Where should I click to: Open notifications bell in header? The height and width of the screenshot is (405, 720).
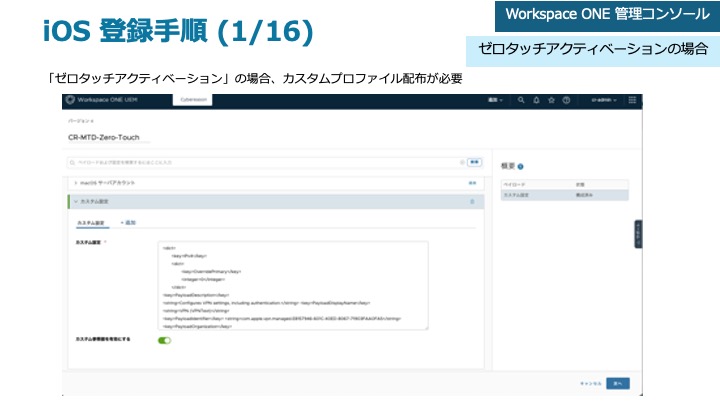(x=536, y=100)
